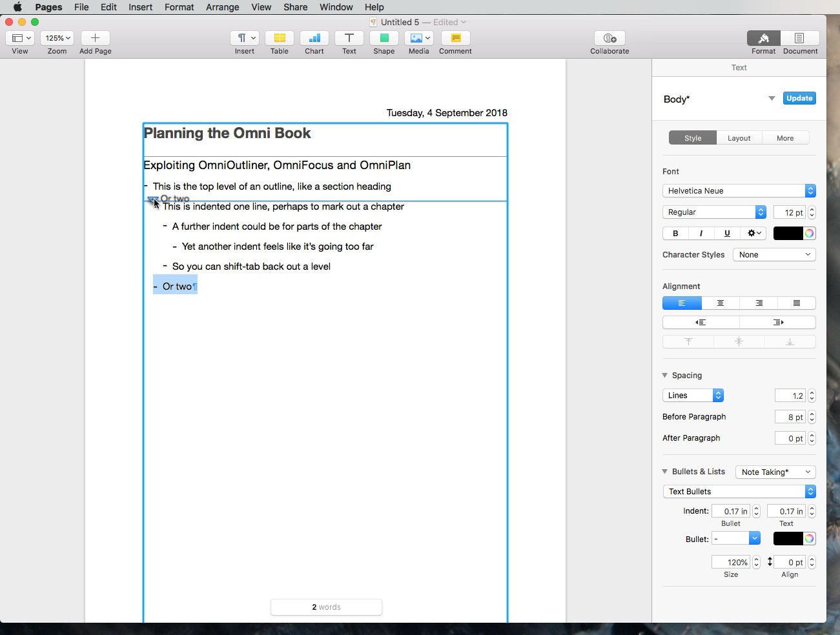Add a Comment from toolbar

tap(456, 38)
